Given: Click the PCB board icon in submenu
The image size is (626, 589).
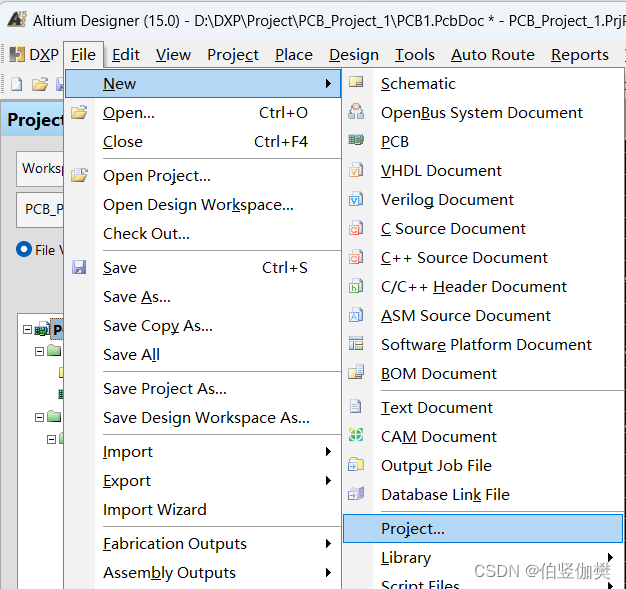Looking at the screenshot, I should pyautogui.click(x=356, y=140).
